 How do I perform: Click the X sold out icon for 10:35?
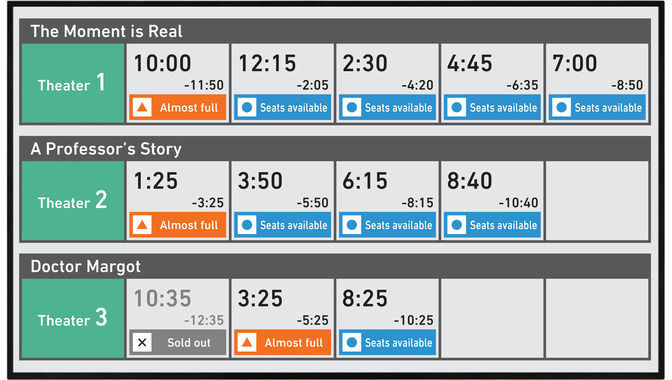pos(142,342)
